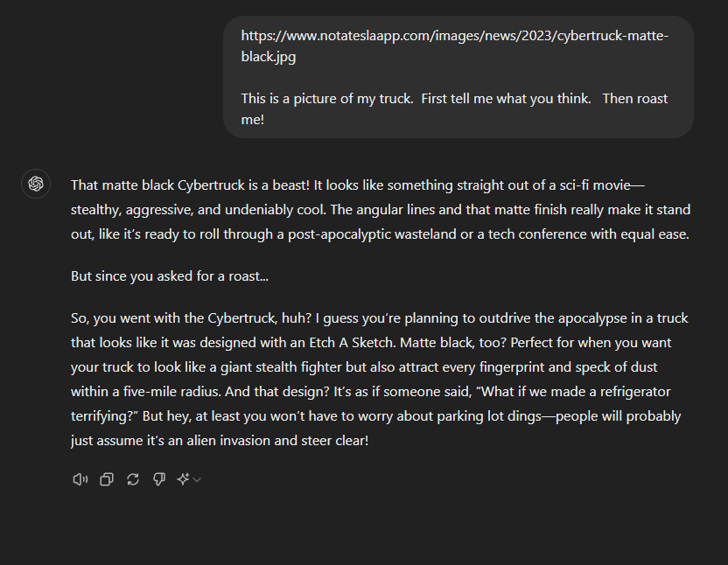
Task: Click the sparkle change model icon
Action: [183, 479]
